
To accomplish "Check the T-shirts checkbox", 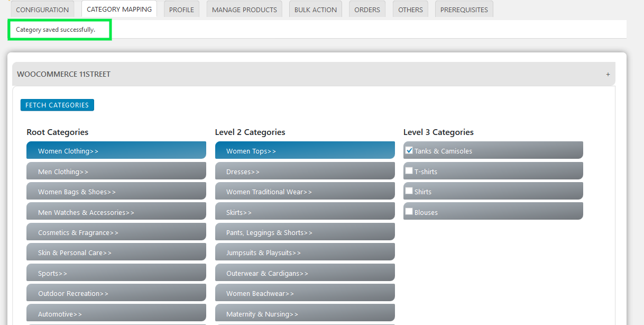I will 409,170.
